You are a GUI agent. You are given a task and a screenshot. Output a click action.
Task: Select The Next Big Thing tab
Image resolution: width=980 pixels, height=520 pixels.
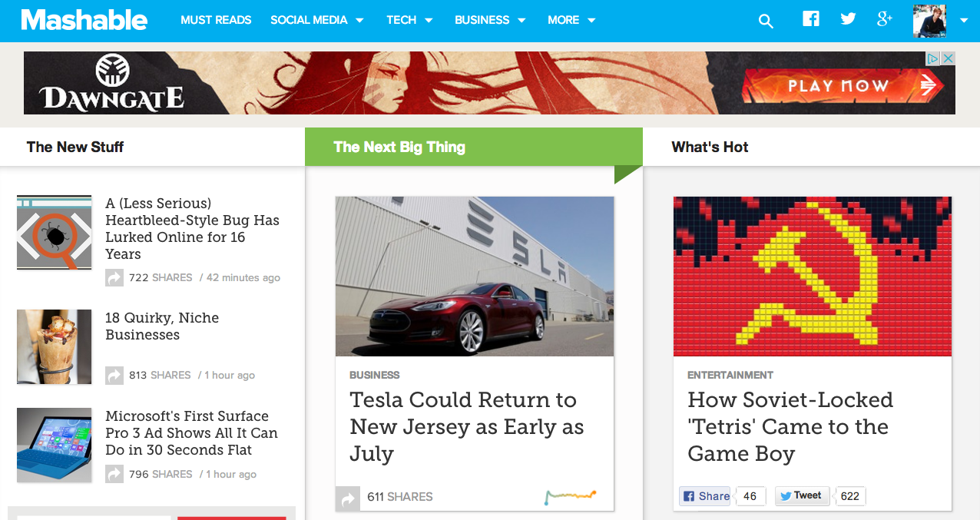474,147
